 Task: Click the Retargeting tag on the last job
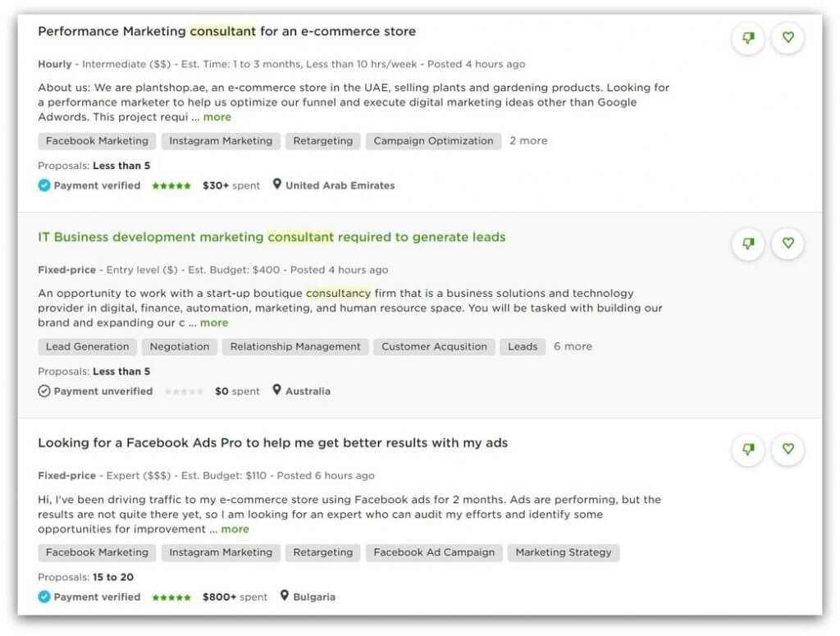pos(322,552)
